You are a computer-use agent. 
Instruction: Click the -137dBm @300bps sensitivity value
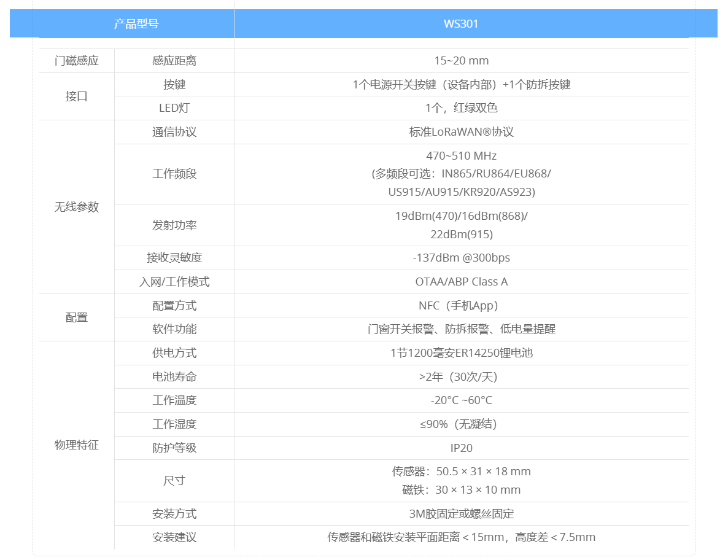(461, 258)
